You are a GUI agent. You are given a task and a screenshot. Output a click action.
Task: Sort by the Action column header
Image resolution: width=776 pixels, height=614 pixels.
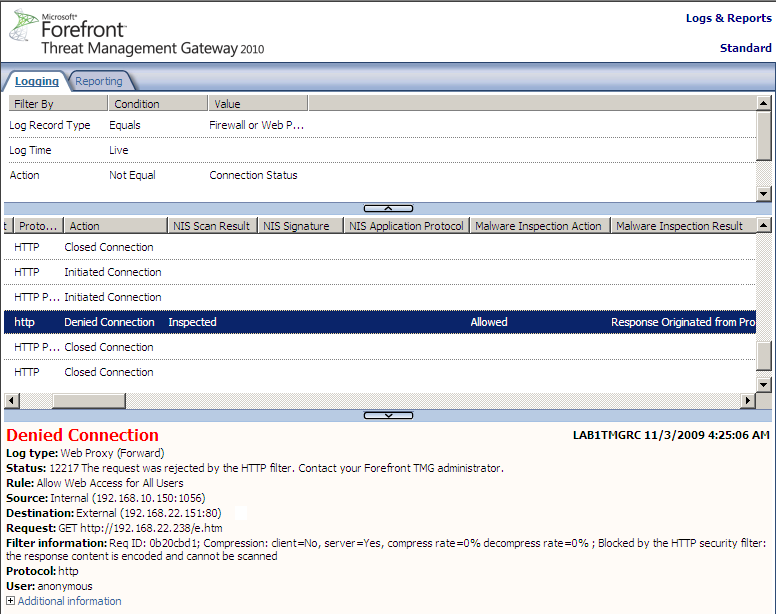point(116,226)
